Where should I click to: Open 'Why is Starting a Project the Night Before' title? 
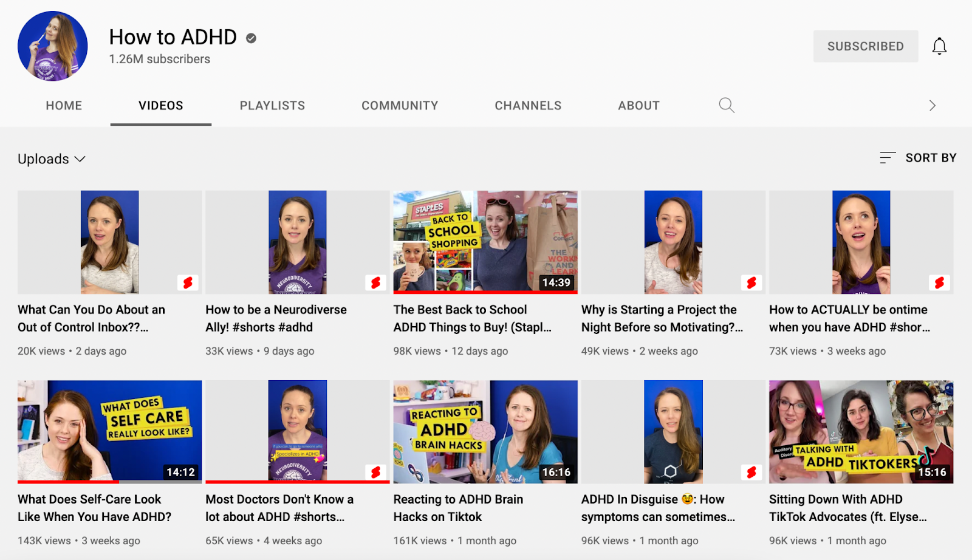click(x=662, y=318)
